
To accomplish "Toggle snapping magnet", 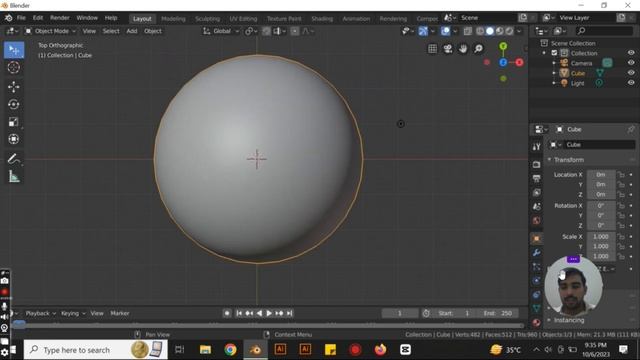I will click(266, 31).
